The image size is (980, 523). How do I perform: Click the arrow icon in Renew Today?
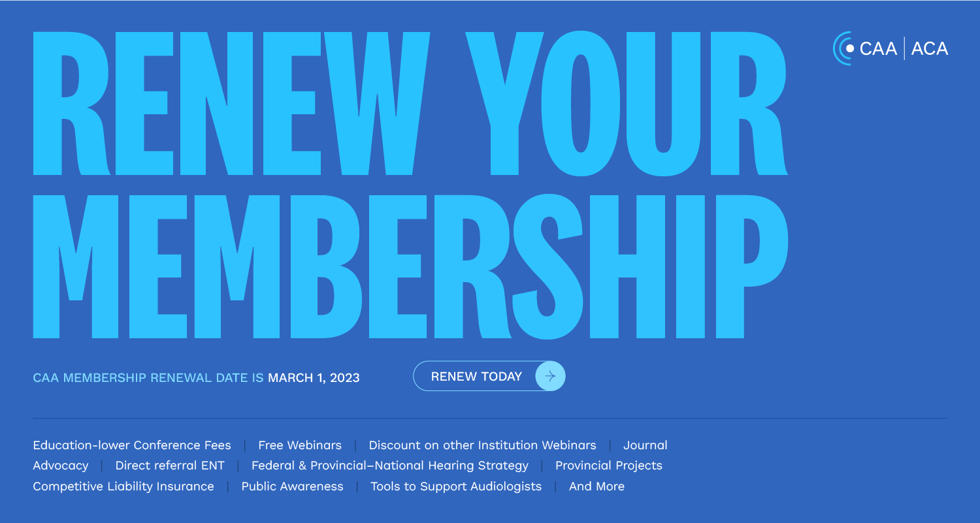[x=550, y=376]
